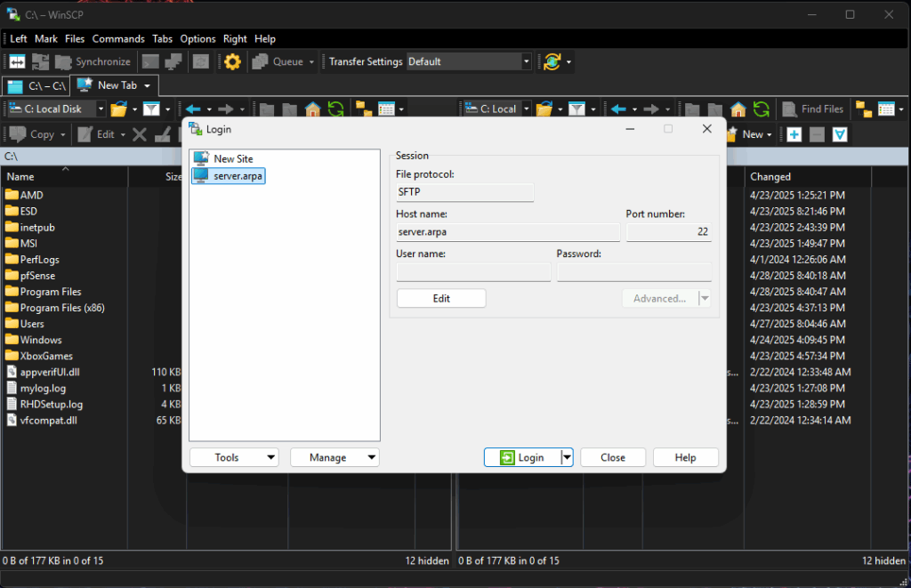Open the Options menu
This screenshot has width=911, height=588.
198,39
